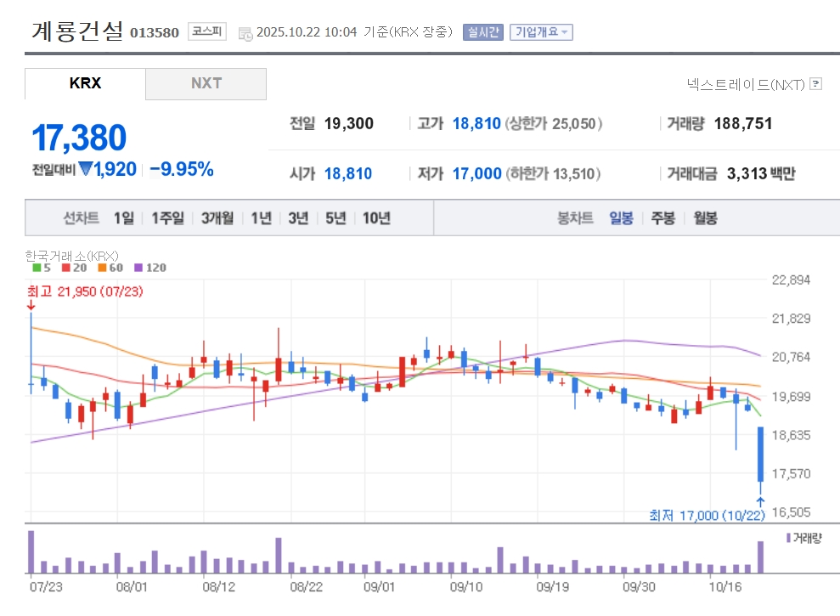The width and height of the screenshot is (840, 616).
Task: Click the change percentage -9.95%
Action: coord(182,169)
